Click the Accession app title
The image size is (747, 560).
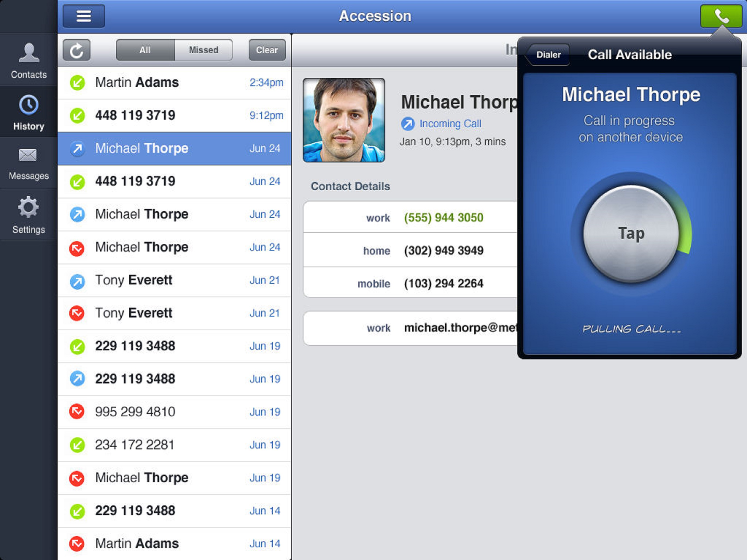click(x=375, y=16)
